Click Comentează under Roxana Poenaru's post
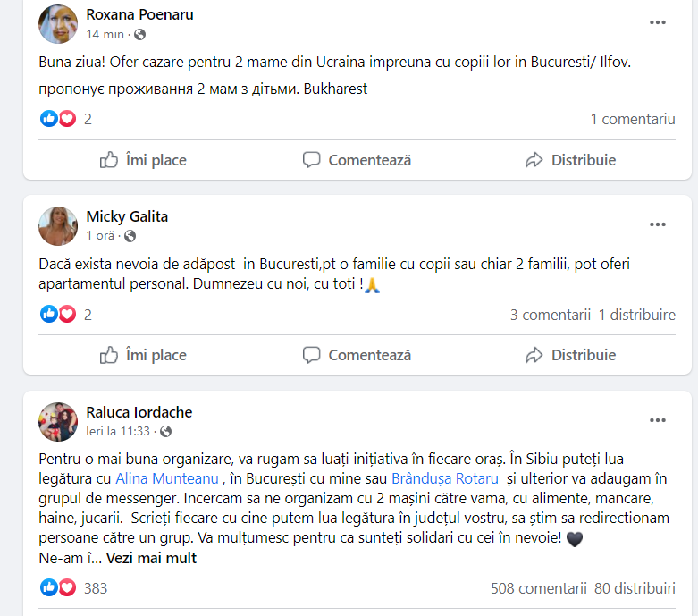The image size is (698, 616). [x=357, y=160]
